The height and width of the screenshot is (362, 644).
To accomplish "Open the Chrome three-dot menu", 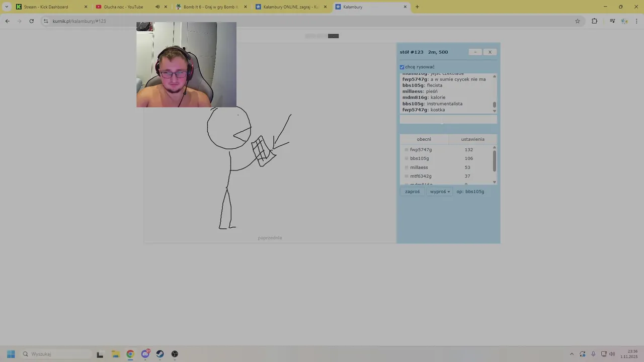I will (x=637, y=21).
